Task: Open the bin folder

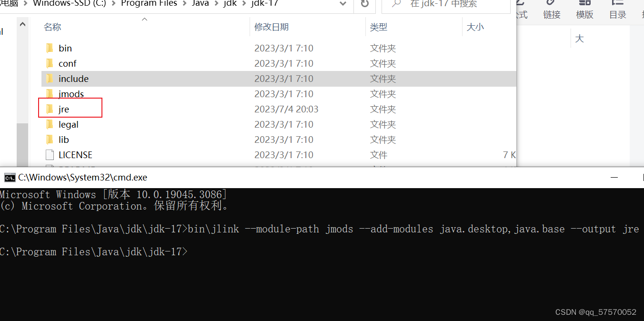Action: [x=65, y=48]
